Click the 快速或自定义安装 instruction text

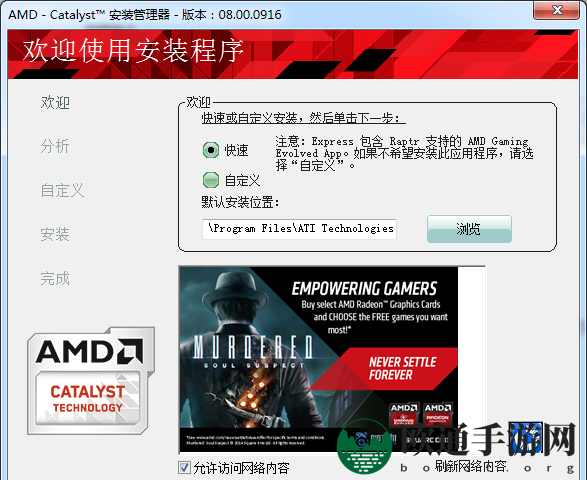(304, 118)
